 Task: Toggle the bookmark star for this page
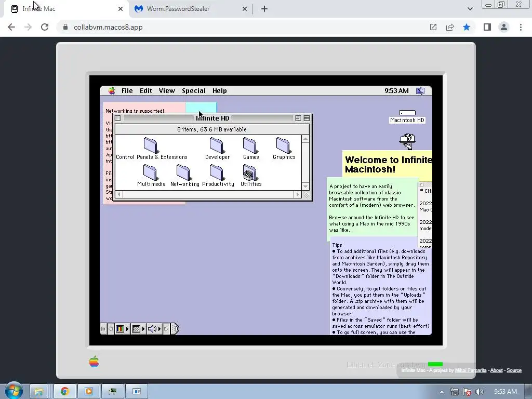click(467, 27)
